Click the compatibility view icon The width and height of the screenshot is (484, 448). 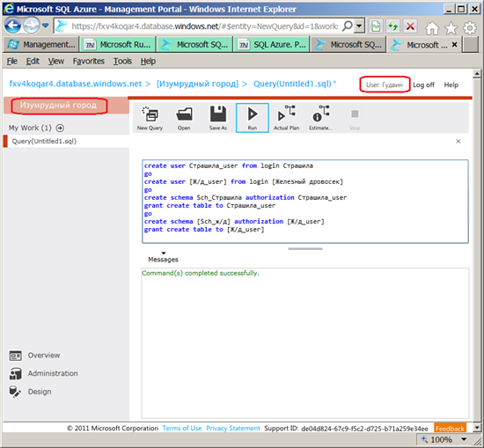click(x=376, y=26)
